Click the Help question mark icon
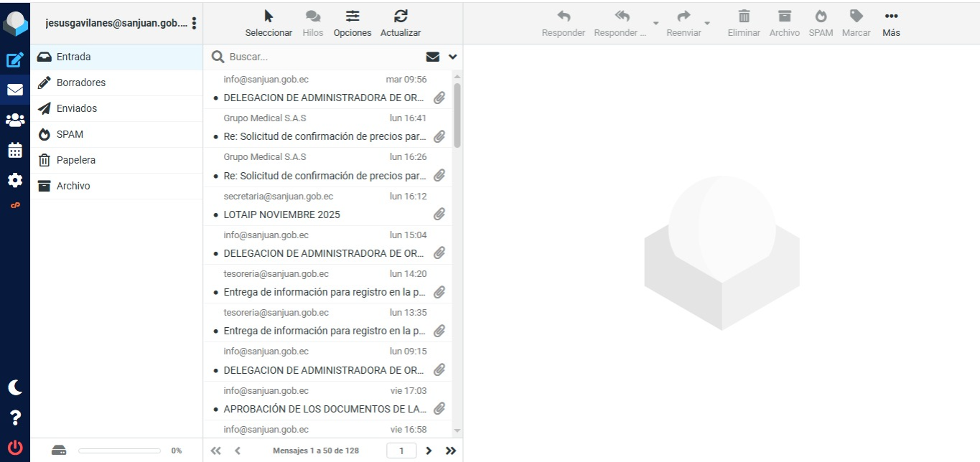The image size is (980, 462). [15, 418]
